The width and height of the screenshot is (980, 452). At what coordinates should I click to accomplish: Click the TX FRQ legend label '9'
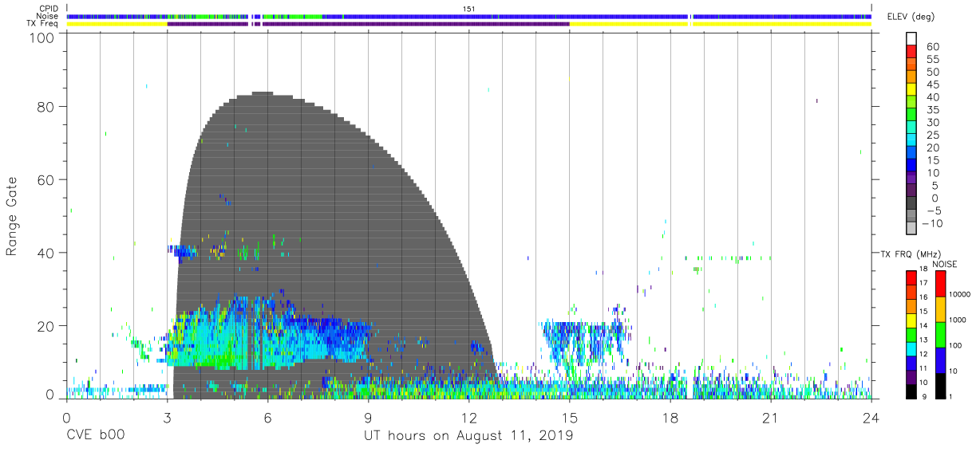(x=925, y=395)
